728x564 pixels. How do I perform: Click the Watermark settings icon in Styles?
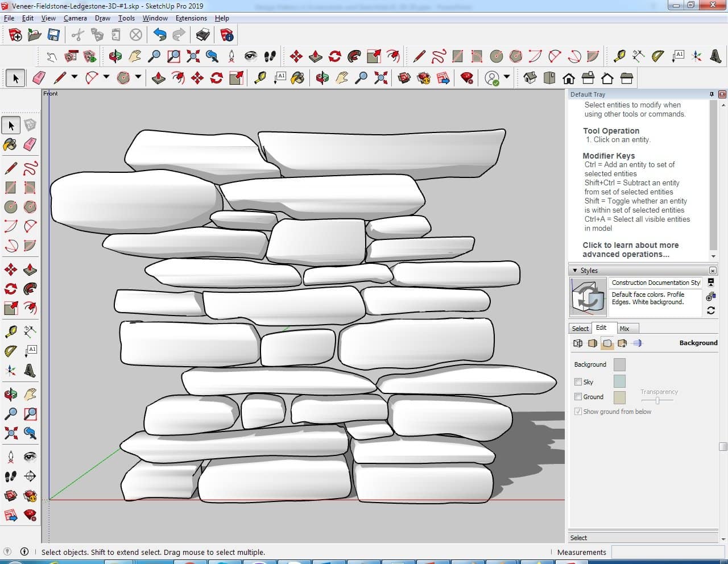pos(622,343)
